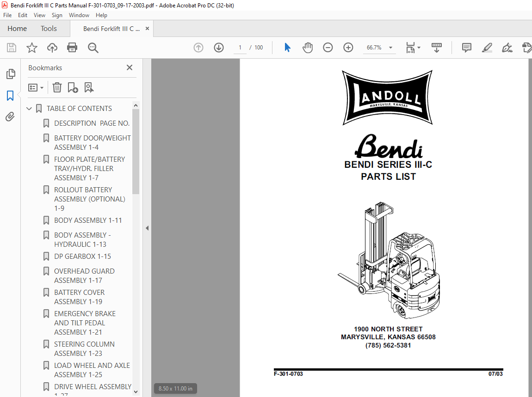This screenshot has width=532, height=397.
Task: Open the View menu
Action: [x=39, y=15]
